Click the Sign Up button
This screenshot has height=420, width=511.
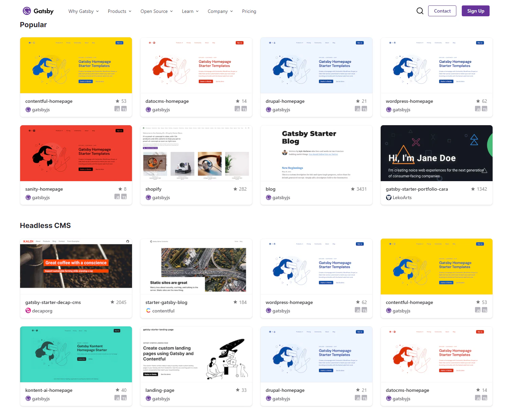[475, 11]
